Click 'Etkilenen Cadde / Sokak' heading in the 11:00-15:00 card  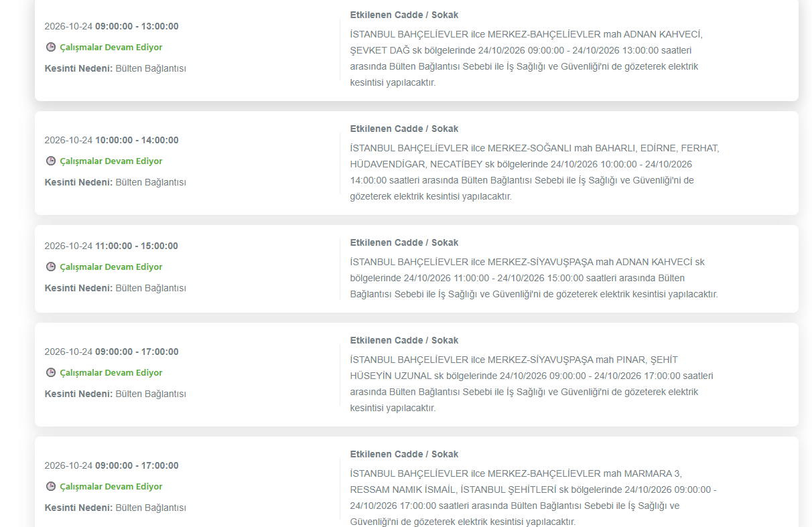point(404,242)
